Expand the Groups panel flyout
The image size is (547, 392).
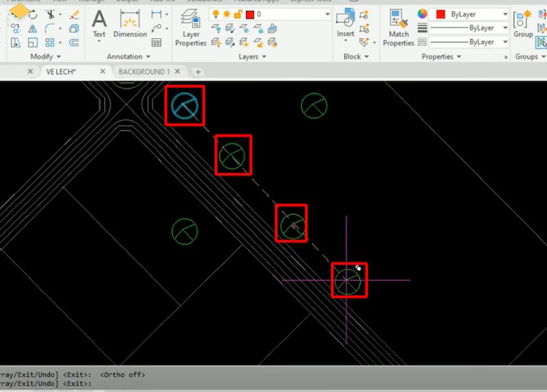531,56
